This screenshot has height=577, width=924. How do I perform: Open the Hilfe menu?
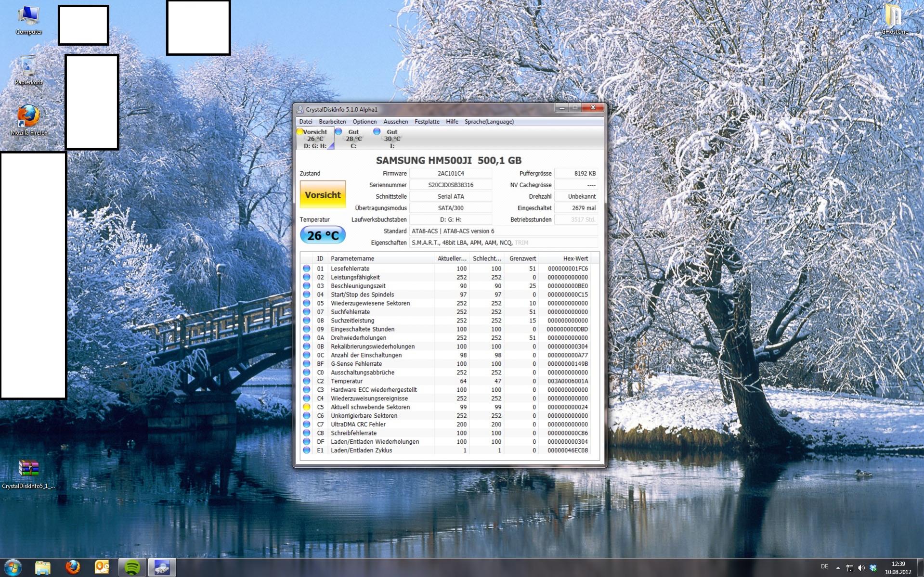pyautogui.click(x=452, y=122)
